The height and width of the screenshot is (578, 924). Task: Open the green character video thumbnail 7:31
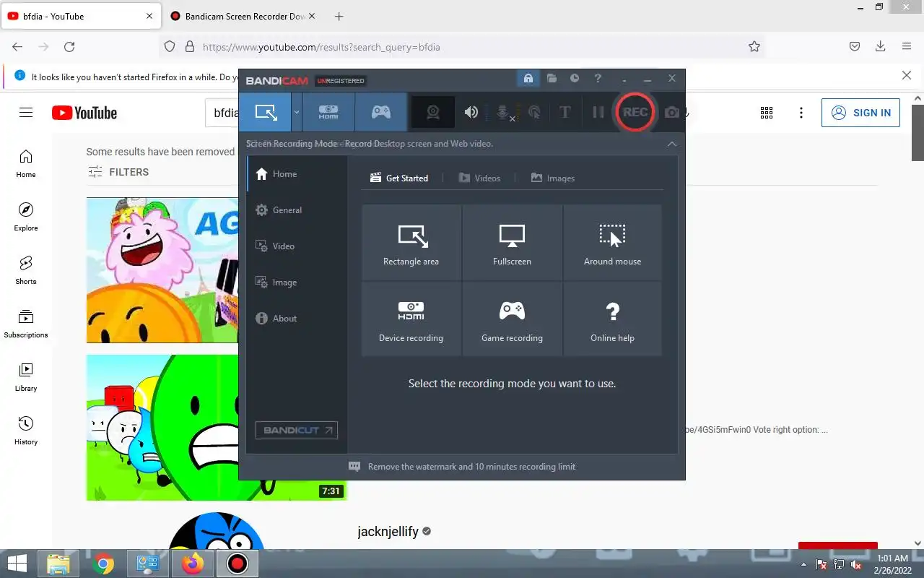[x=217, y=427]
